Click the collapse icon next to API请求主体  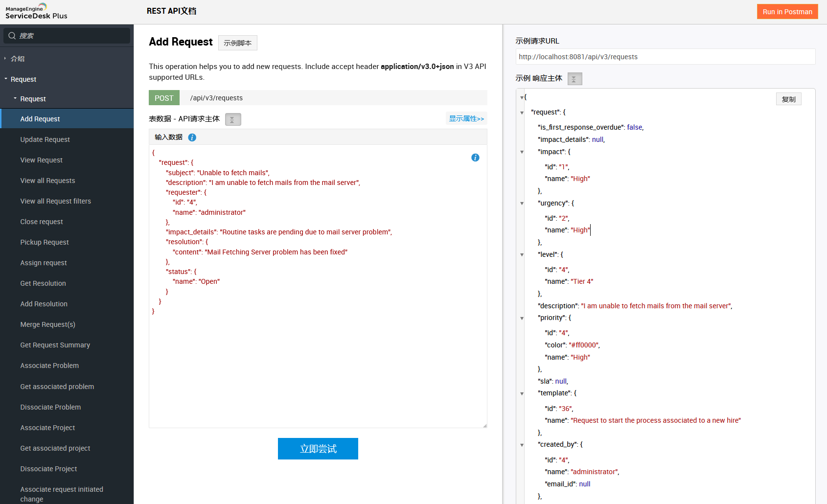233,119
